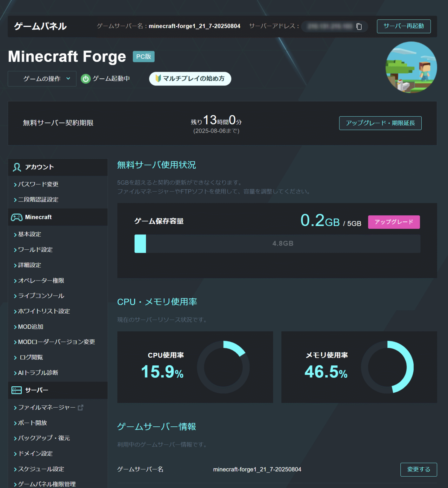Click the 変更する button for server name
448x488 pixels.
click(x=418, y=469)
